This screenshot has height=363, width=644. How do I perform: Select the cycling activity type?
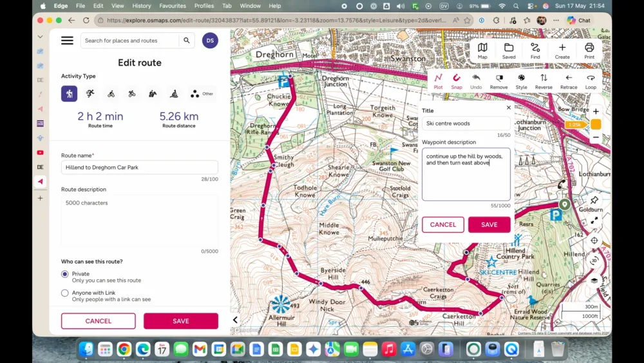coord(111,93)
